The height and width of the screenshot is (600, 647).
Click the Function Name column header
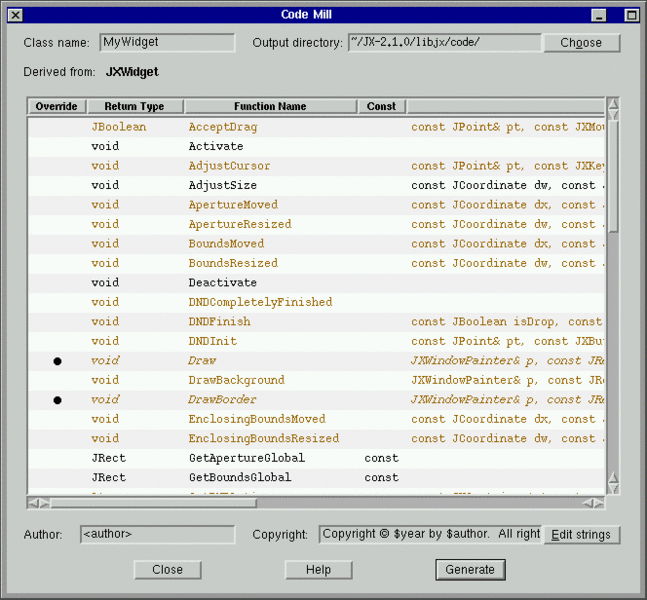click(270, 106)
